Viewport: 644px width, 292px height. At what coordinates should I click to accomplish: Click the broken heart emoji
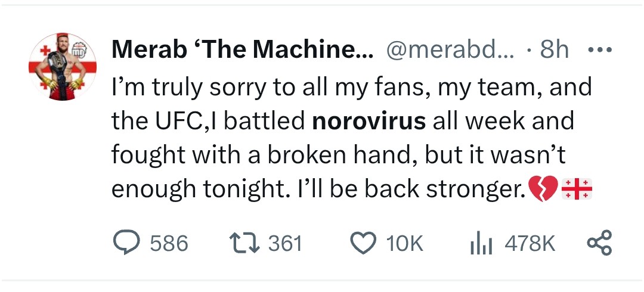(543, 190)
